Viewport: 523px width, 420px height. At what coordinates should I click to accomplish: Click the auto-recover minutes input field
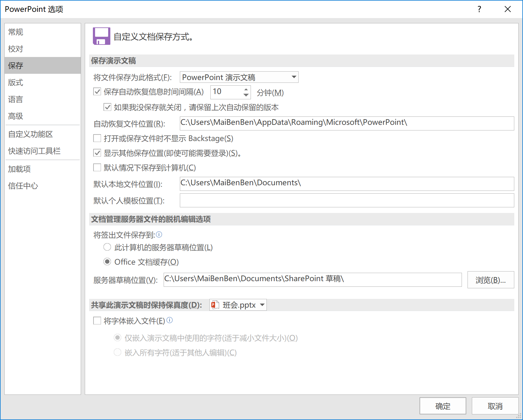227,92
